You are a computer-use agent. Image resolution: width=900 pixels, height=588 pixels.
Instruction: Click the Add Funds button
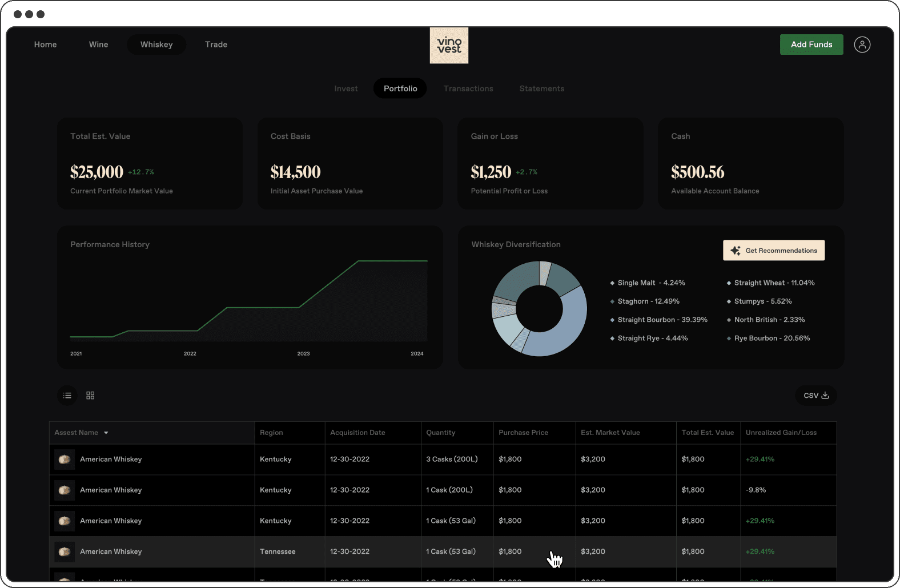811,45
